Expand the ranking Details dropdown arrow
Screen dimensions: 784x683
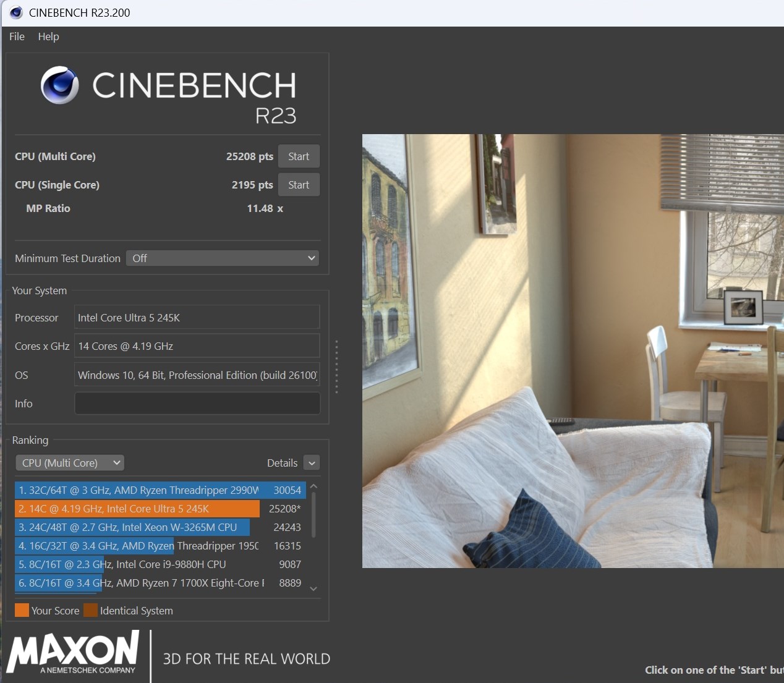point(312,463)
